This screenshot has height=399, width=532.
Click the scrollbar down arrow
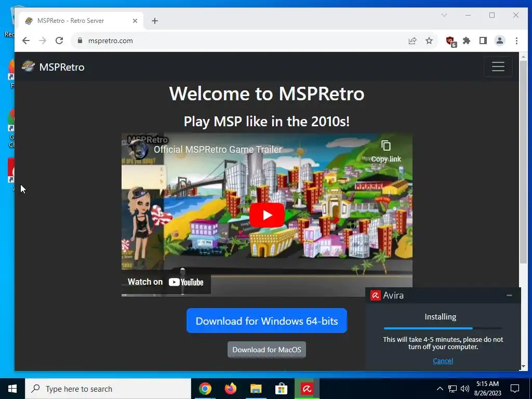[523, 366]
